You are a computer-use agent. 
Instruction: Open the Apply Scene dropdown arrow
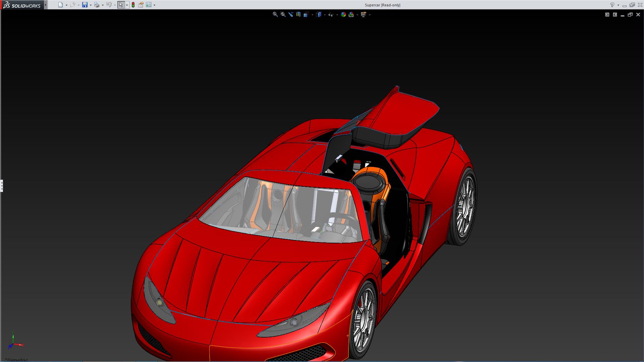click(357, 15)
